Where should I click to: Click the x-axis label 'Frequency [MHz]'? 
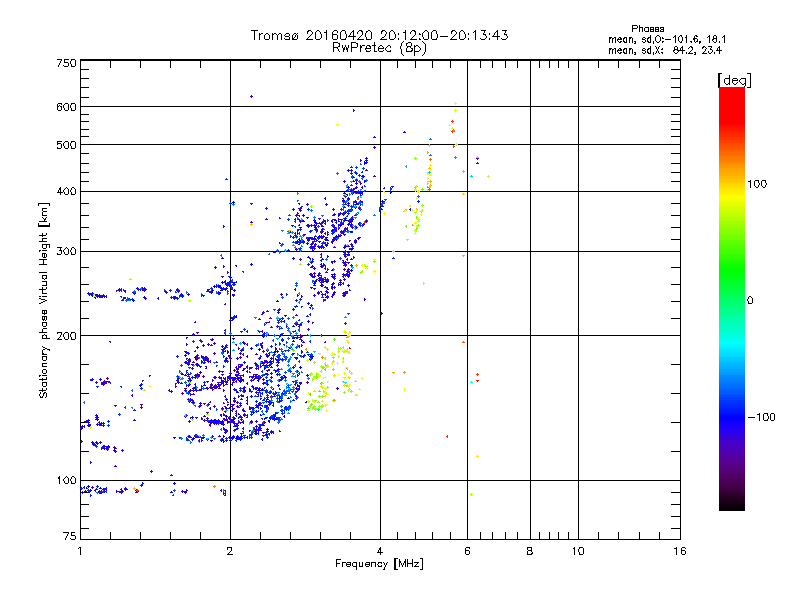379,564
